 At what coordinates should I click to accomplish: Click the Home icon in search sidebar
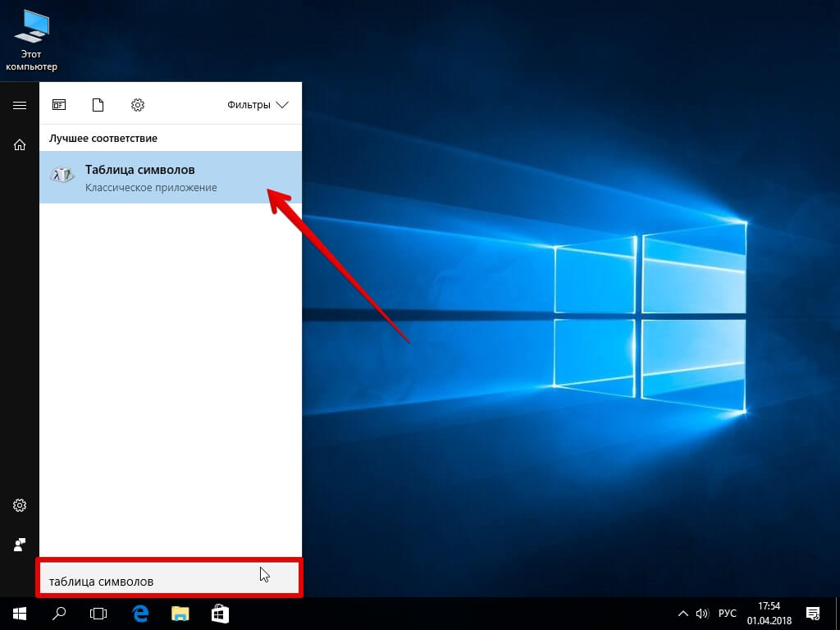[20, 145]
